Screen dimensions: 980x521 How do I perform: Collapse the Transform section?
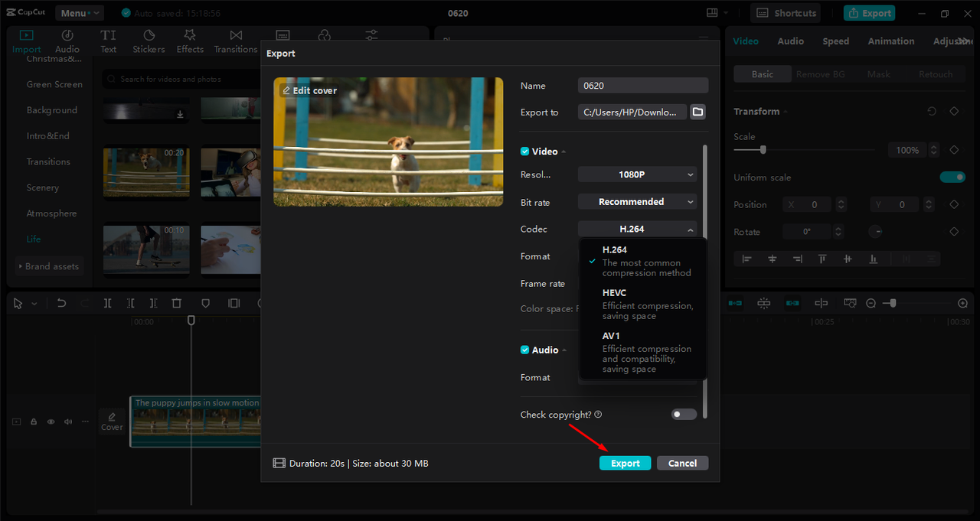pos(785,112)
